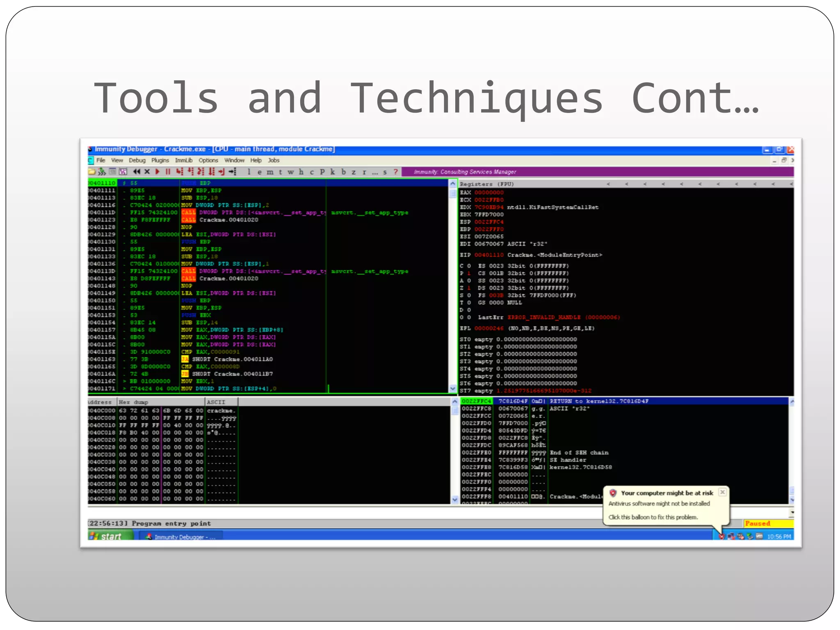Click hex dump pane scroll-up arrow
Image resolution: width=840 pixels, height=630 pixels.
(454, 402)
